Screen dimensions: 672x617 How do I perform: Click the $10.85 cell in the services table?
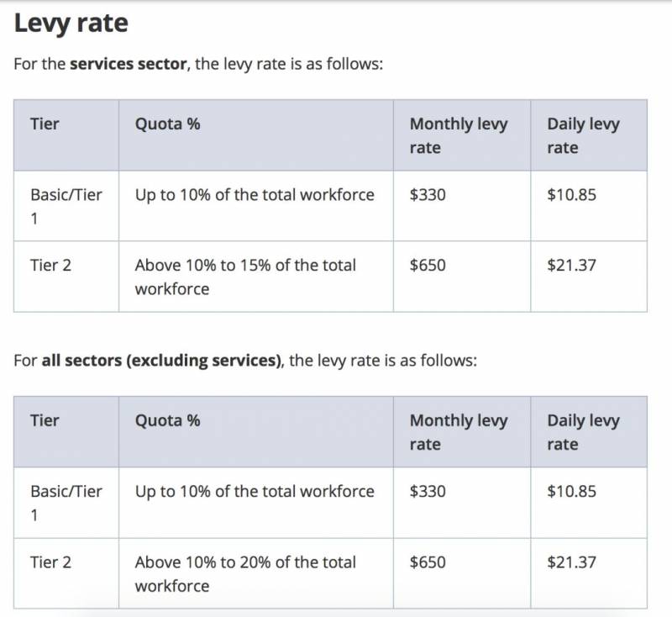pyautogui.click(x=571, y=195)
